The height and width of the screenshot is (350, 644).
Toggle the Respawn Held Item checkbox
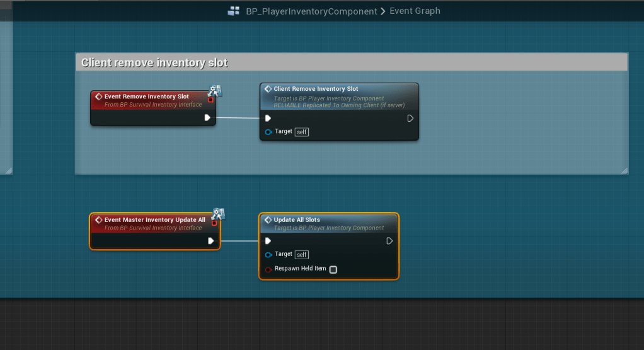click(333, 269)
